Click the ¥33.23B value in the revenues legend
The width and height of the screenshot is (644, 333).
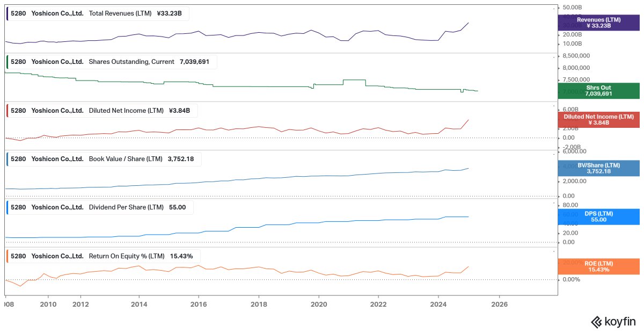pyautogui.click(x=170, y=13)
